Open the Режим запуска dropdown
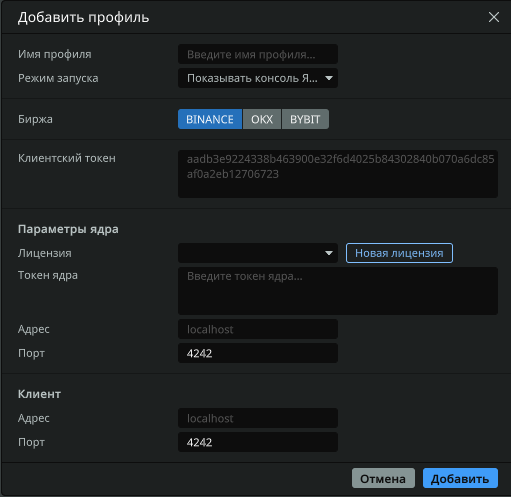 click(258, 78)
